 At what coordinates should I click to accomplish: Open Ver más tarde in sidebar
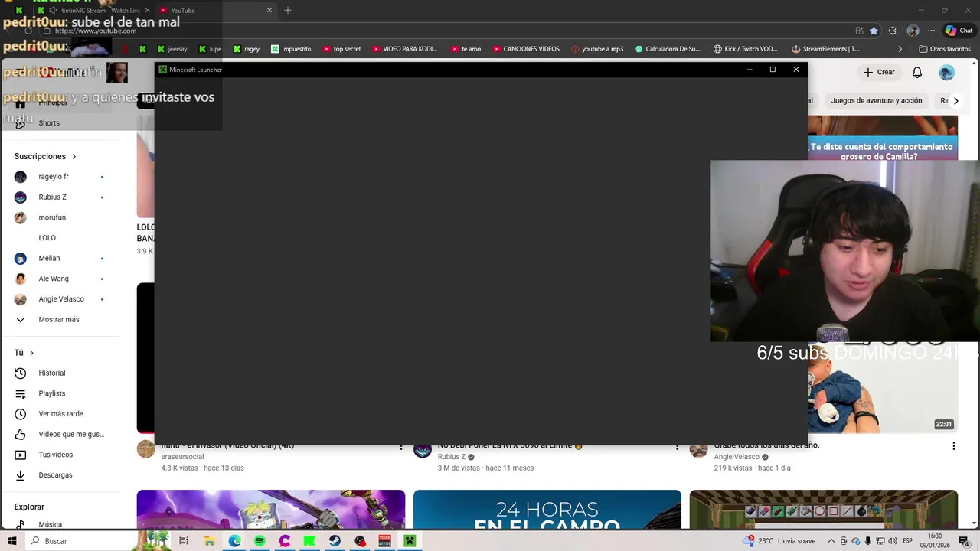click(x=61, y=414)
